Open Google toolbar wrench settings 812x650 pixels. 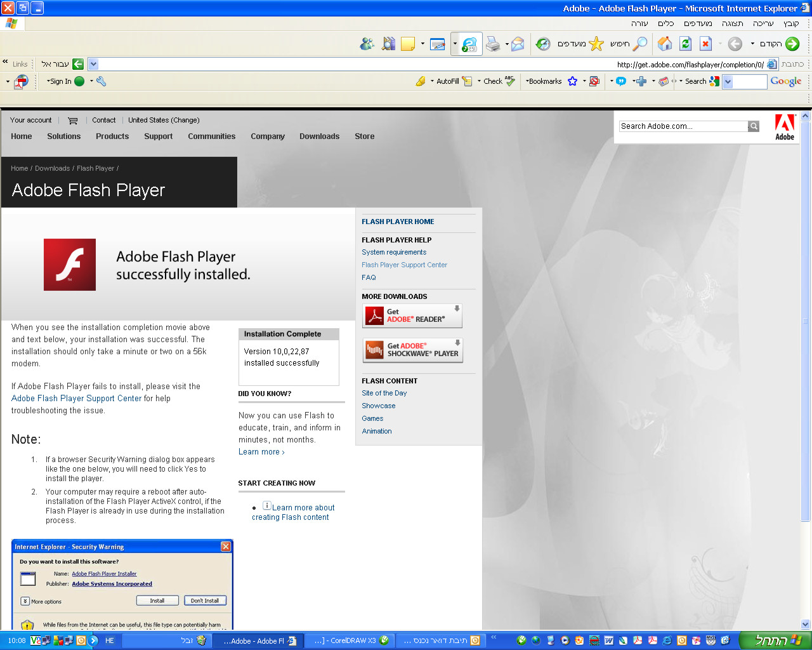101,81
